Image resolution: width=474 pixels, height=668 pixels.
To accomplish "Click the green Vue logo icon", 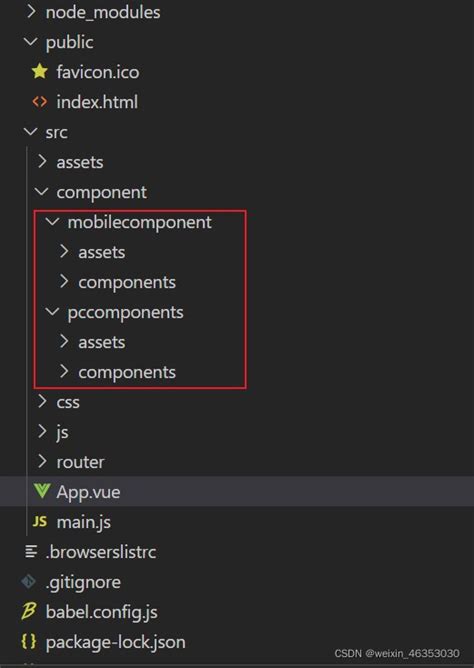I will (42, 491).
